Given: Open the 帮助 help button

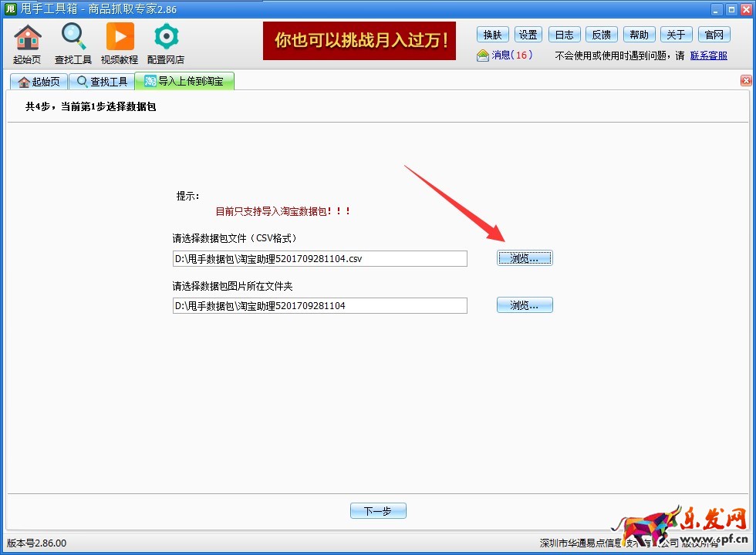Looking at the screenshot, I should point(639,35).
